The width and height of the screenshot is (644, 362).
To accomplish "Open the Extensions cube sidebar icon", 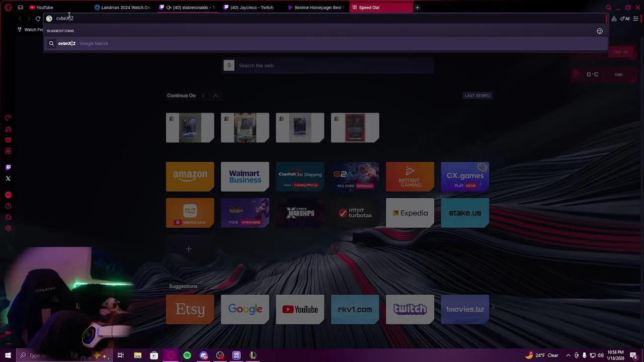I will [8, 217].
